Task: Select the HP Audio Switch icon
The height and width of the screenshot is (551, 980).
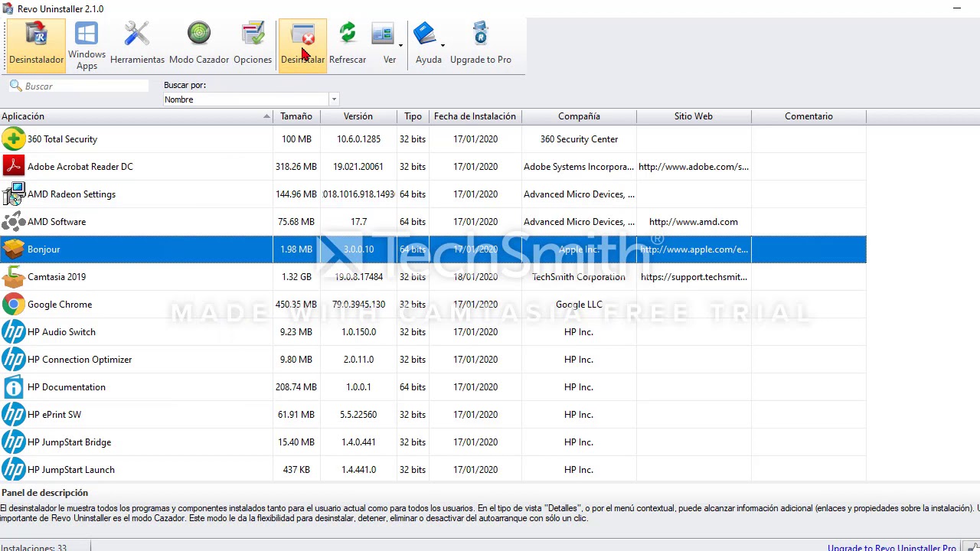Action: [x=14, y=332]
